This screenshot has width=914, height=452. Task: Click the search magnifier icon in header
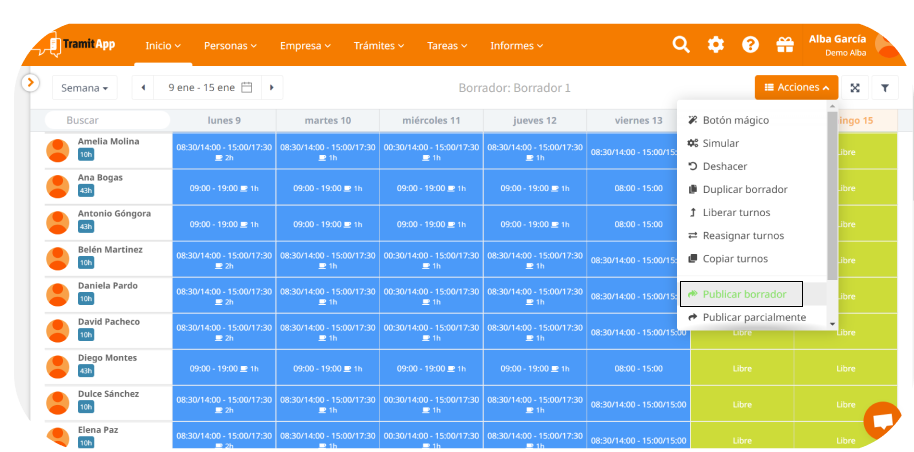point(681,45)
